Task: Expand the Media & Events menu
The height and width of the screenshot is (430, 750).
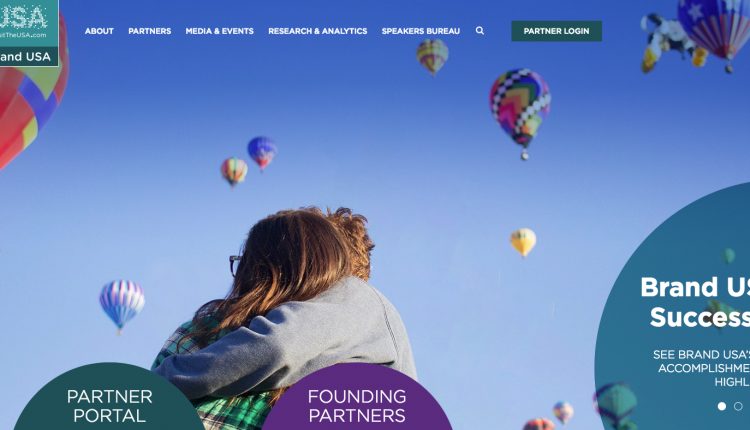Action: coord(220,31)
